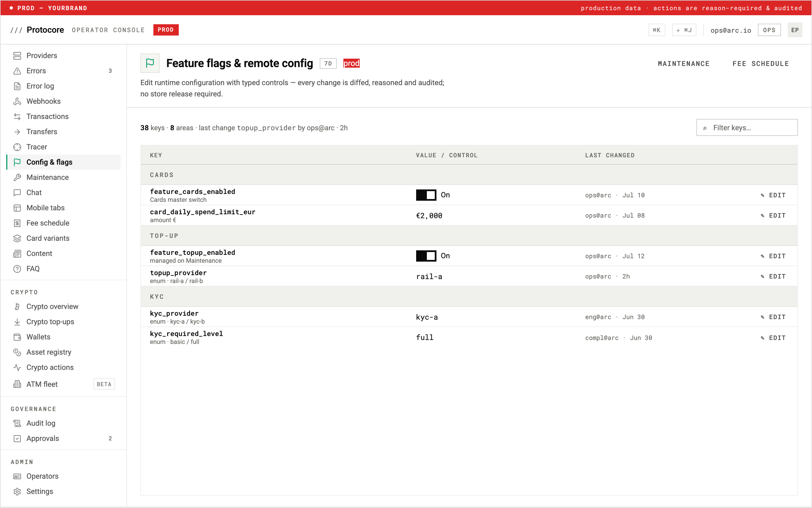
Task: Open Providers via its server icon
Action: [x=17, y=56]
